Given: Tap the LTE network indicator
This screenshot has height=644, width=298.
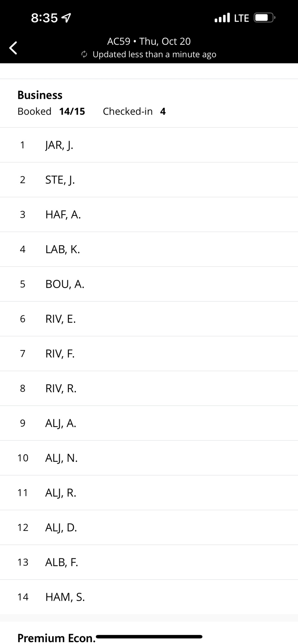Looking at the screenshot, I should (242, 18).
